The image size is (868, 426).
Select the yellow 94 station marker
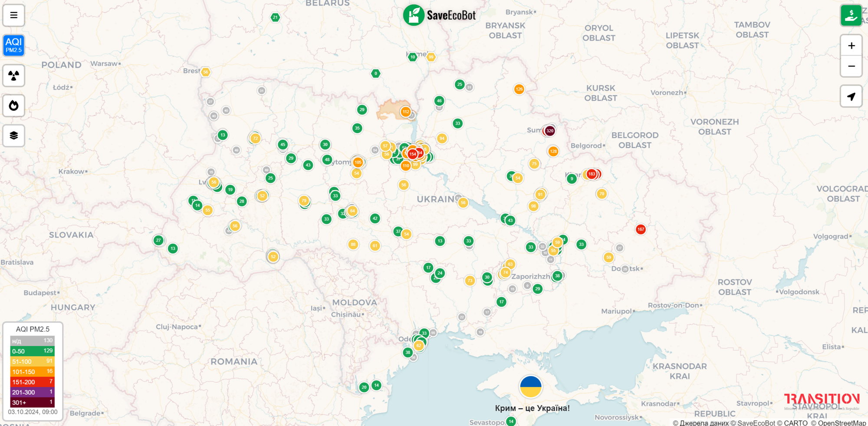pyautogui.click(x=442, y=139)
